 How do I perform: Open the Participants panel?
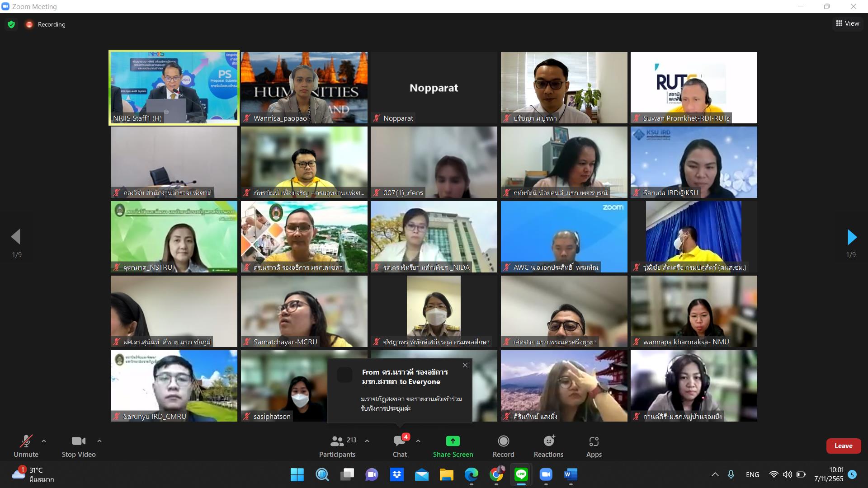(337, 446)
